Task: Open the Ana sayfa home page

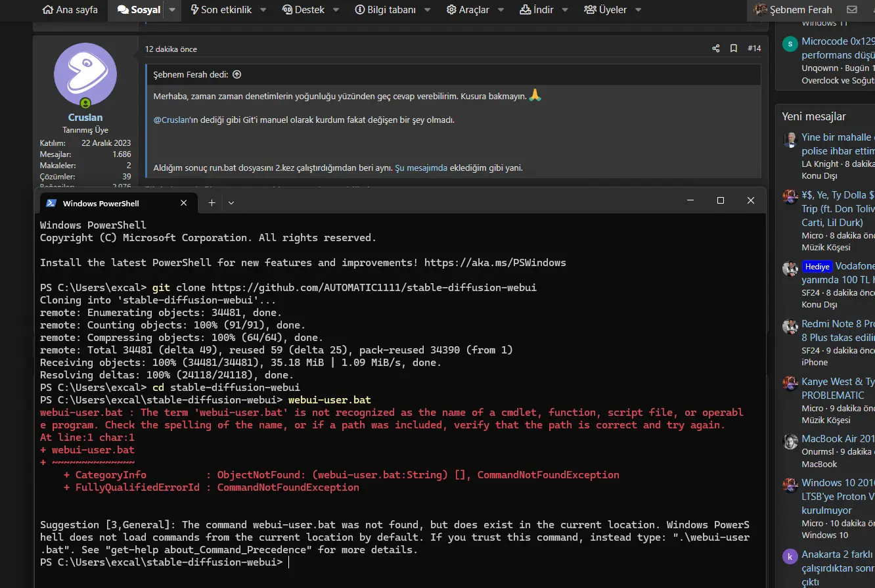Action: click(70, 10)
